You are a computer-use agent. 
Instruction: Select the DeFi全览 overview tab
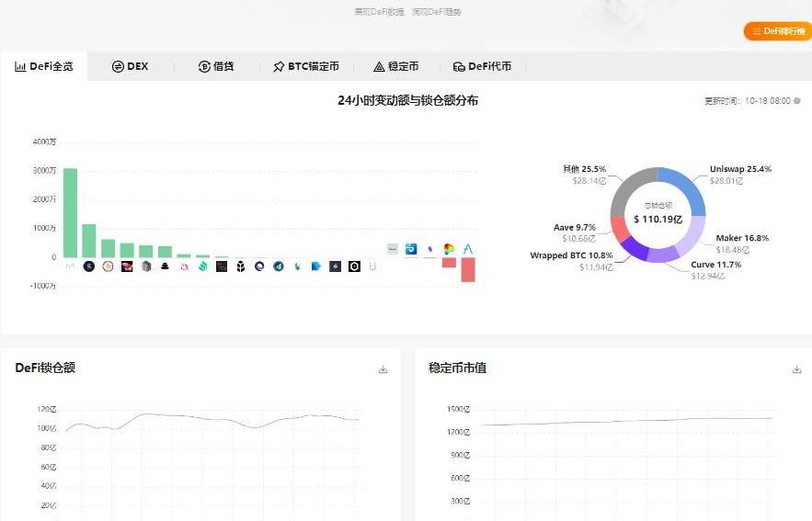[x=43, y=67]
